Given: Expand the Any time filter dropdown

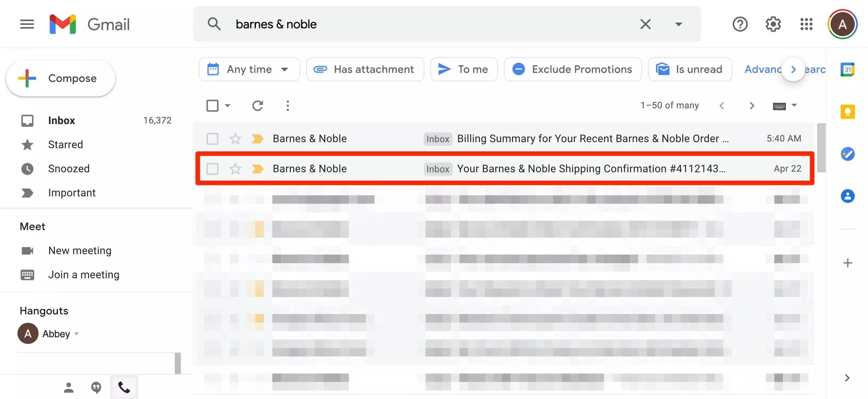Looking at the screenshot, I should [249, 69].
